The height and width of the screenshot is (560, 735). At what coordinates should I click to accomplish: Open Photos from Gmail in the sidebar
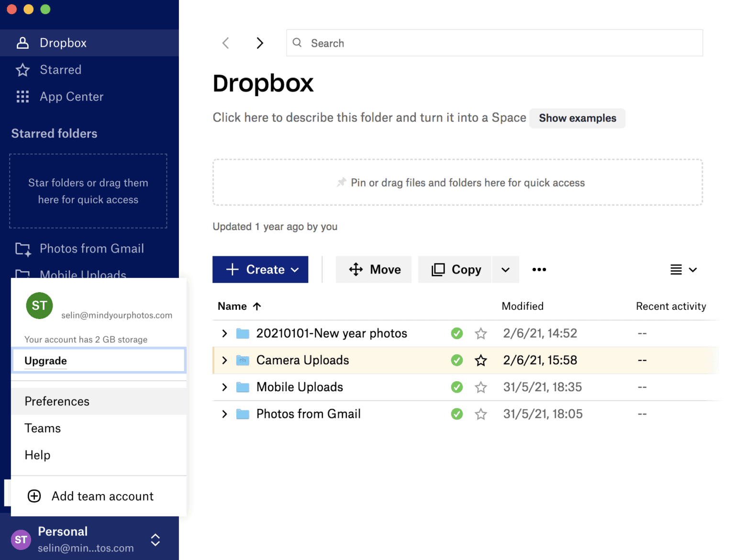point(89,249)
